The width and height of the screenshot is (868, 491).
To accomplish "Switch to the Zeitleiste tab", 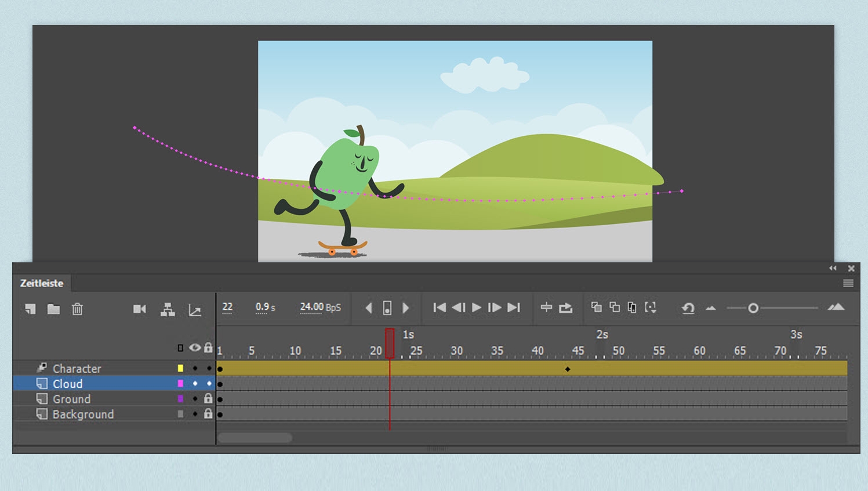I will pos(42,283).
